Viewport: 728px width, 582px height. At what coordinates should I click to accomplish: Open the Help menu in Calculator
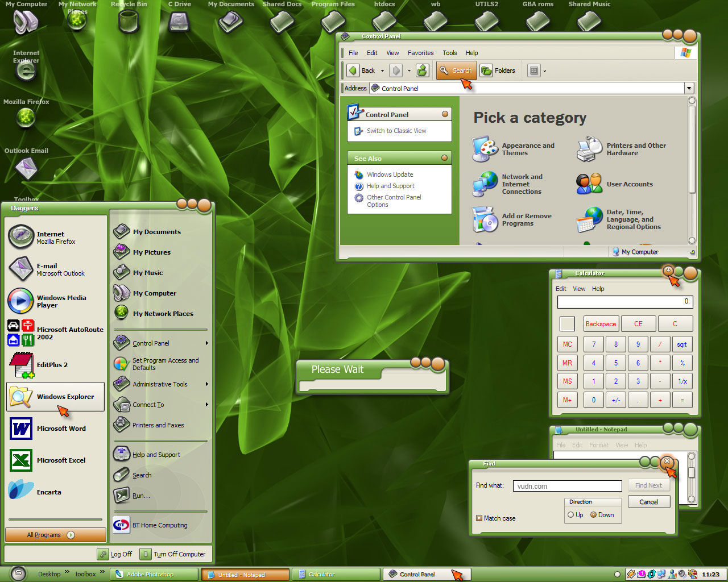598,289
